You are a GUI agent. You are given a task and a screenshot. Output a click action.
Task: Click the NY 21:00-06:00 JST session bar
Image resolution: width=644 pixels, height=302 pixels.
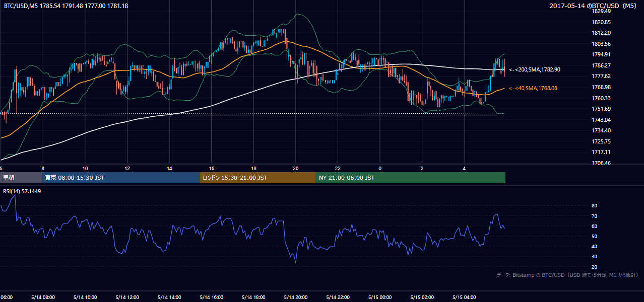pyautogui.click(x=411, y=178)
